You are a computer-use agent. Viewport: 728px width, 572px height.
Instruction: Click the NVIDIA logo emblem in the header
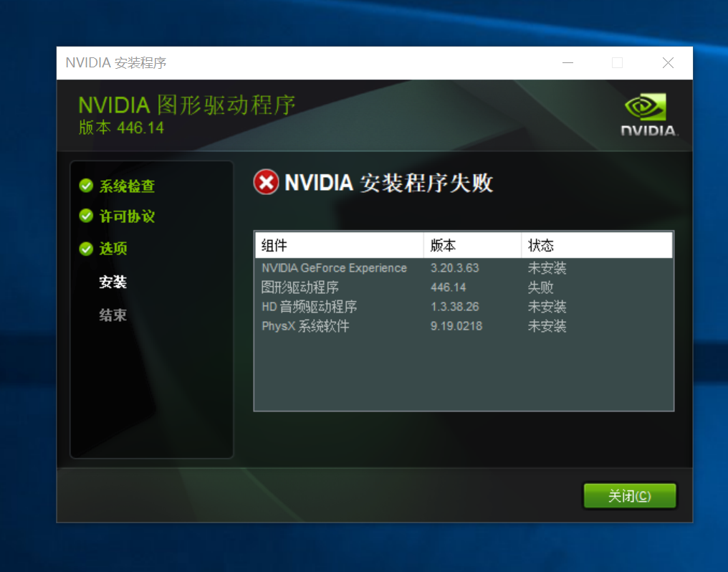coord(647,105)
